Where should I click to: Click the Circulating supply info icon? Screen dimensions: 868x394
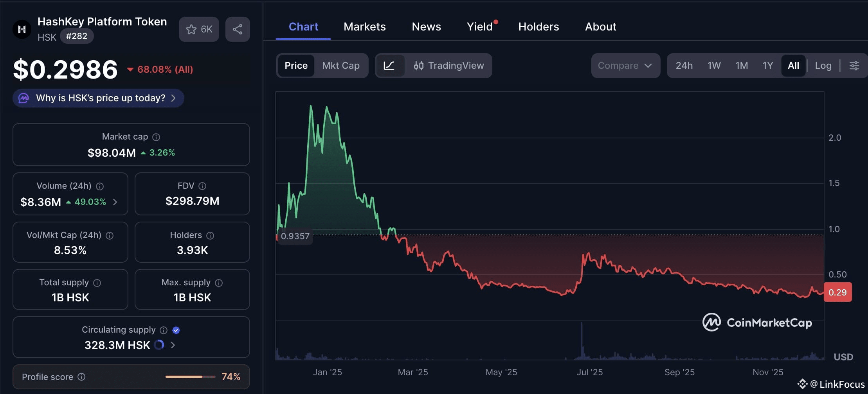(x=164, y=330)
